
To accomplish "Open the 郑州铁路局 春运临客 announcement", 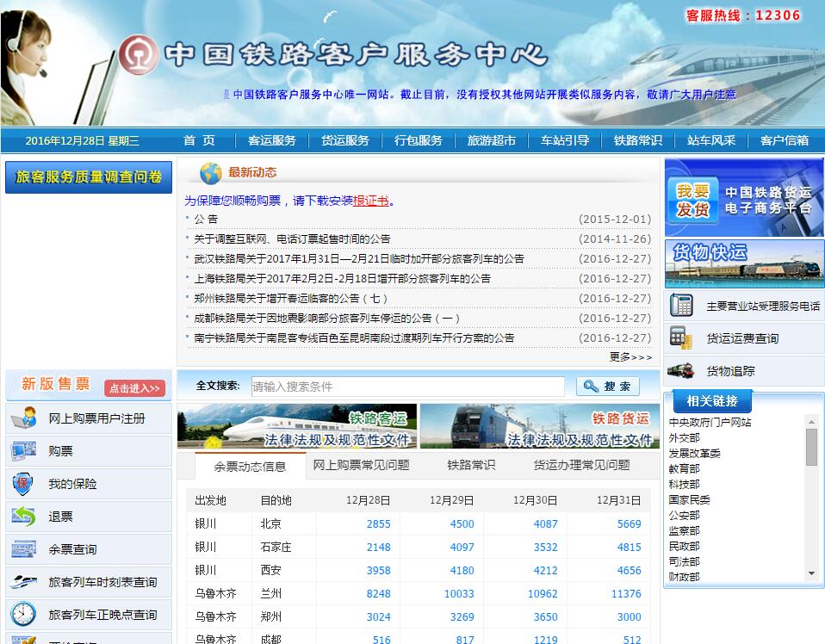I will pos(290,298).
